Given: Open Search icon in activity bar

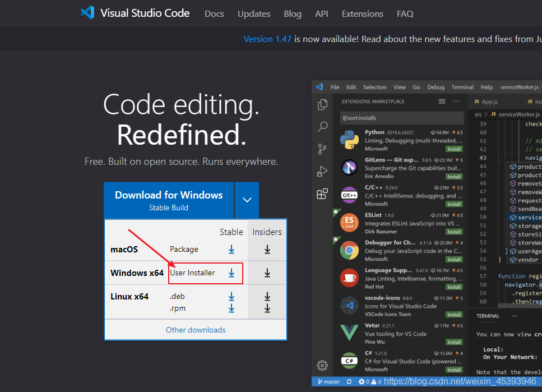Looking at the screenshot, I should coord(322,127).
